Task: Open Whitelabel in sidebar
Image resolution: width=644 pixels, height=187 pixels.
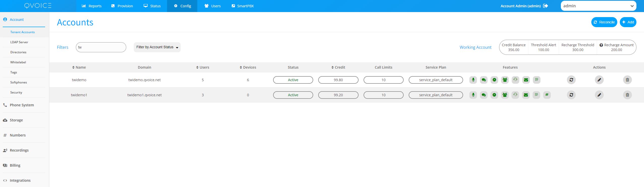Action: (18, 62)
